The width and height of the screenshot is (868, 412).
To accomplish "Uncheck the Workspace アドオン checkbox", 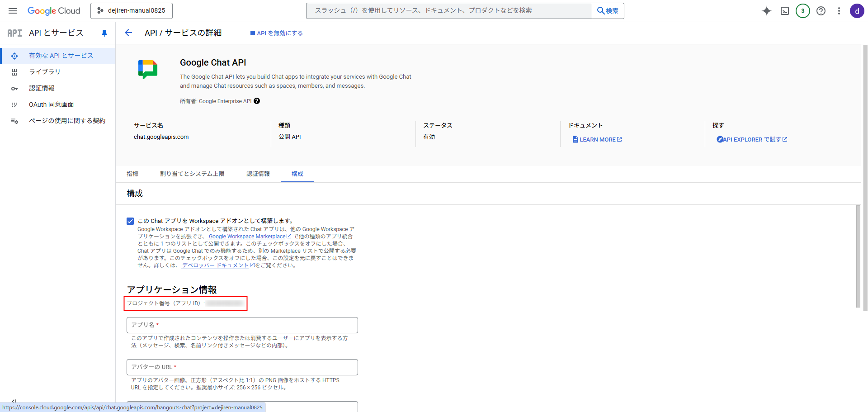I will (130, 221).
